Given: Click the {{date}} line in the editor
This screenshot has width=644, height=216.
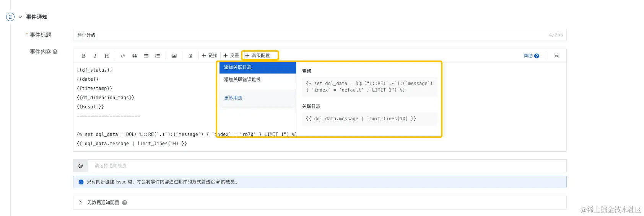Looking at the screenshot, I should point(88,79).
